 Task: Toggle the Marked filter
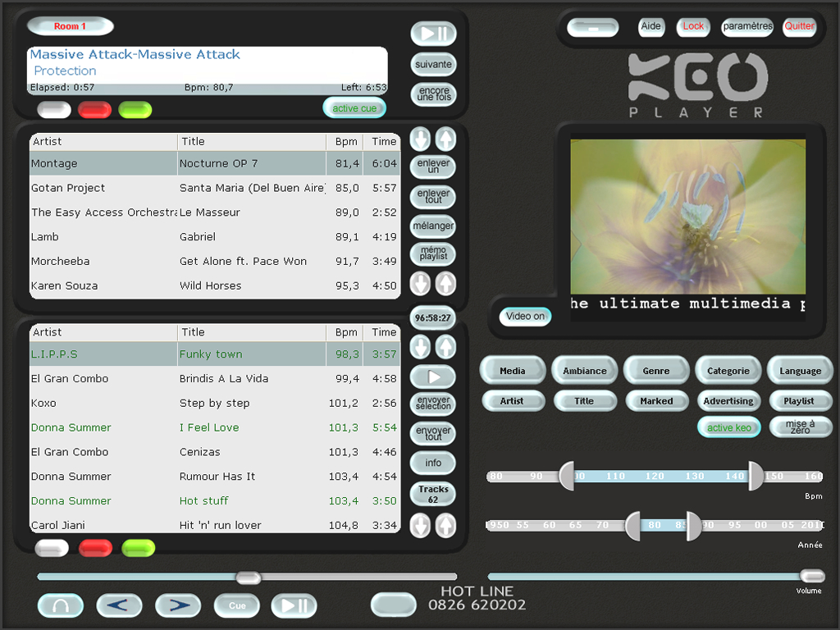pyautogui.click(x=657, y=401)
